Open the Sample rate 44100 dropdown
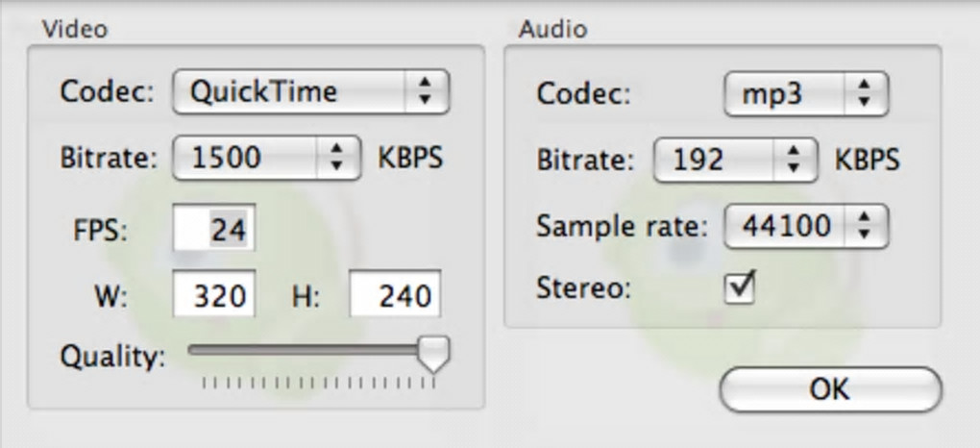Viewport: 980px width, 448px height. [x=804, y=226]
